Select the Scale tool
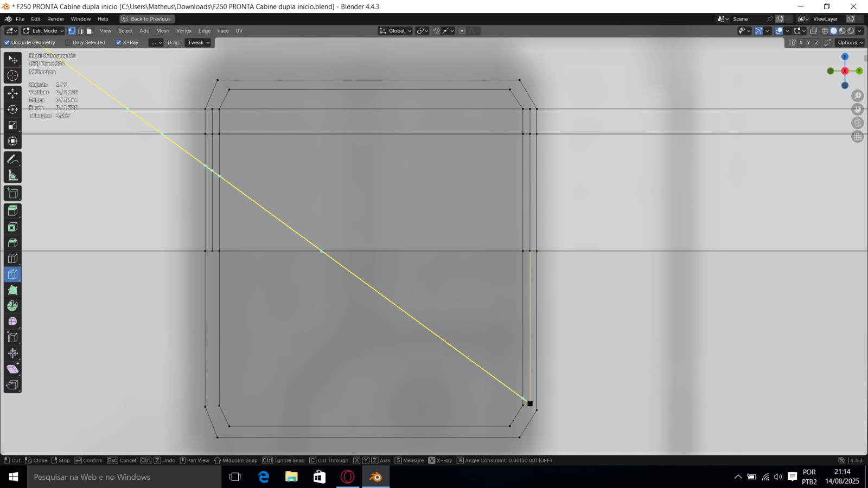 (13, 125)
